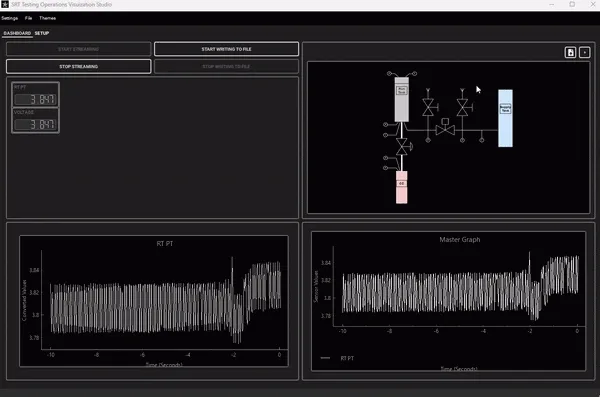This screenshot has height=397, width=600.
Task: Click the hand valve nearest the Supply Tank
Action: point(463,107)
